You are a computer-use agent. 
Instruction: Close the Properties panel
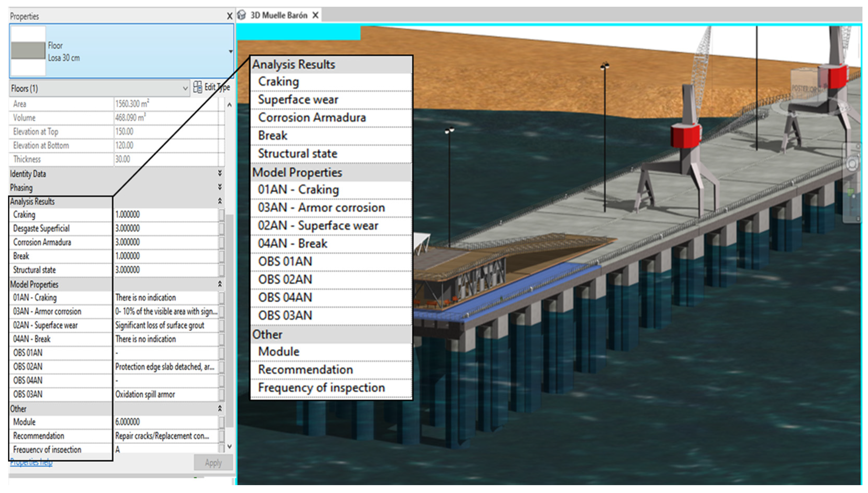[230, 16]
